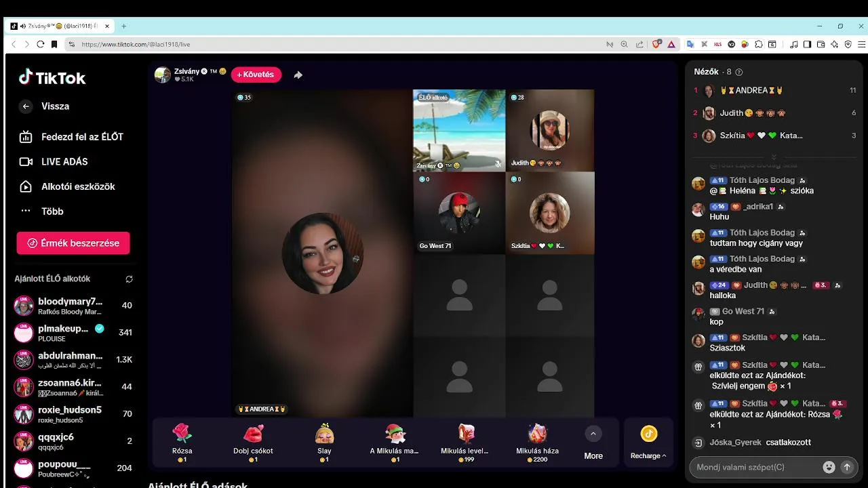The height and width of the screenshot is (488, 868).
Task: Expand More gifts
Action: click(x=593, y=443)
